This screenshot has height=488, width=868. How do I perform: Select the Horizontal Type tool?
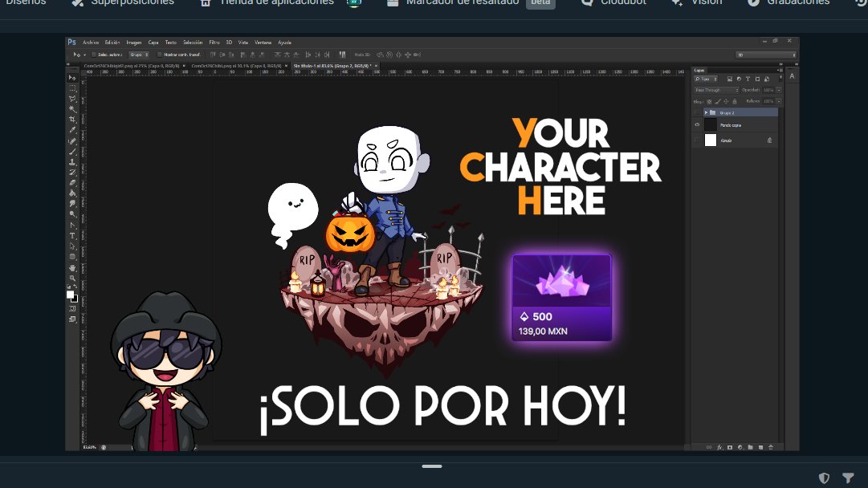tap(72, 236)
